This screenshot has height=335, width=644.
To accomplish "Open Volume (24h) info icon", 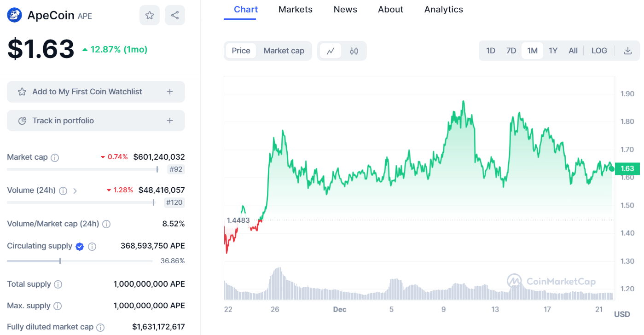I will [x=63, y=191].
